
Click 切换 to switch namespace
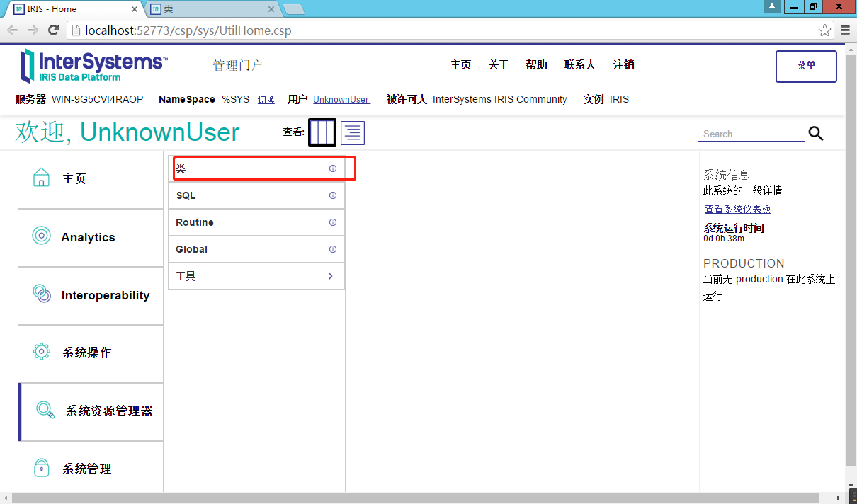point(266,100)
